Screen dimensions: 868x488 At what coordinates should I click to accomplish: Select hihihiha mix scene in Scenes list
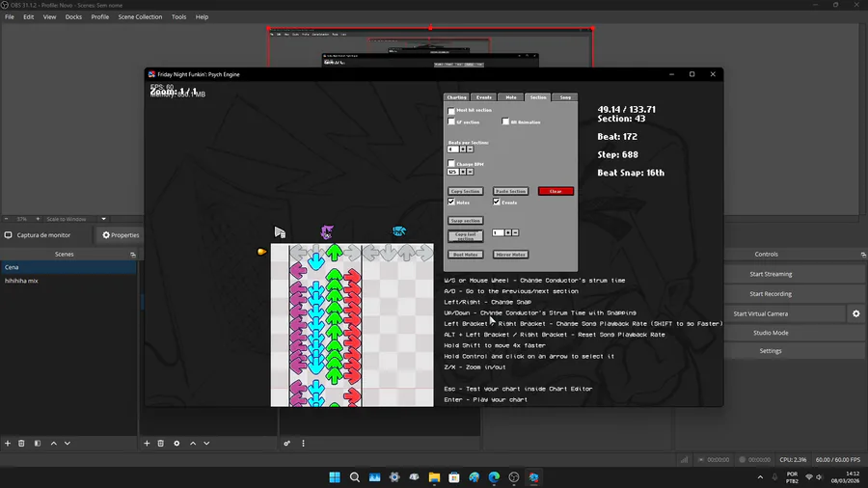(68, 281)
